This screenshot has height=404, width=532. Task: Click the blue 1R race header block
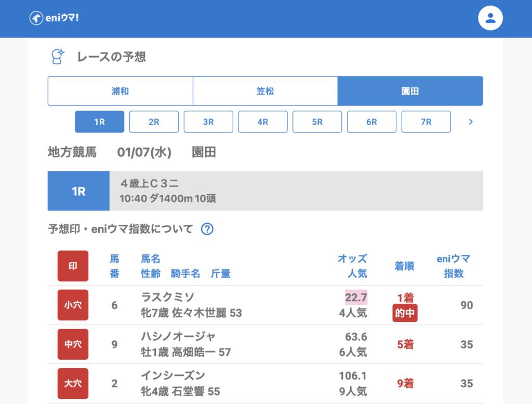78,191
